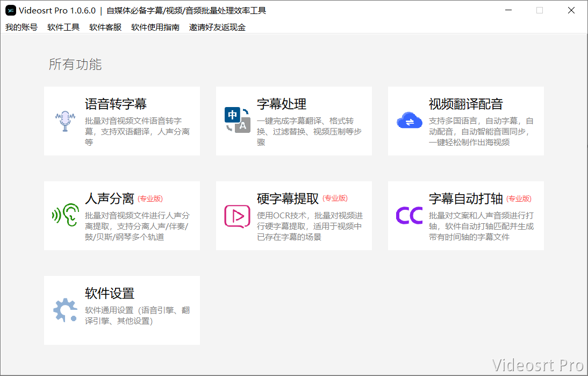Open the 字幕处理 feature card
Screen dimensions: 588x376
pyautogui.click(x=293, y=120)
